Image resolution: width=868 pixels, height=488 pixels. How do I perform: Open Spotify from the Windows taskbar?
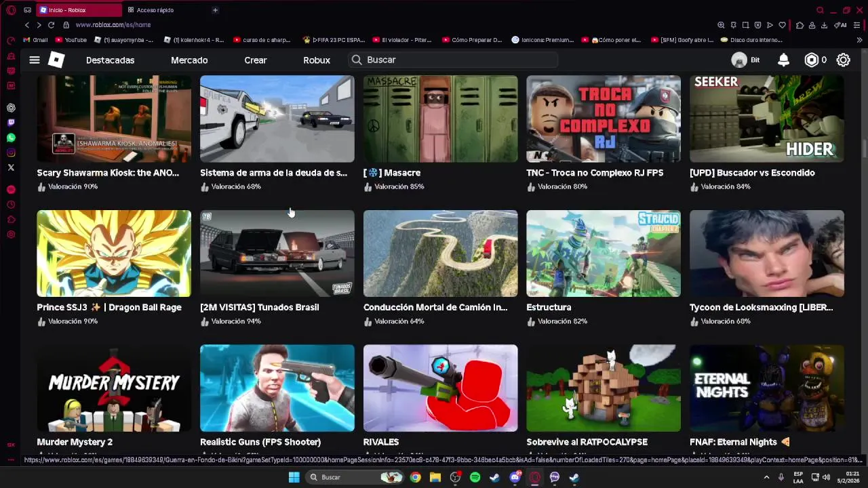click(x=475, y=477)
